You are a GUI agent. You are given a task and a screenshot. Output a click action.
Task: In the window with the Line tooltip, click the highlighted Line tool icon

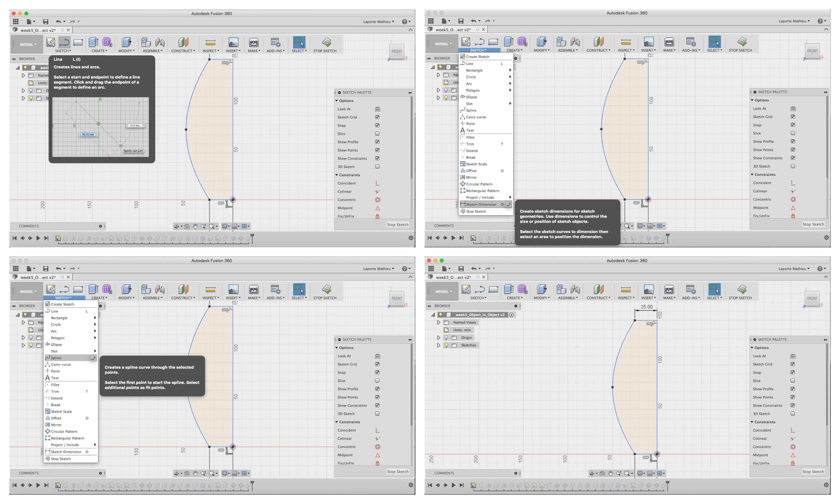pos(64,42)
